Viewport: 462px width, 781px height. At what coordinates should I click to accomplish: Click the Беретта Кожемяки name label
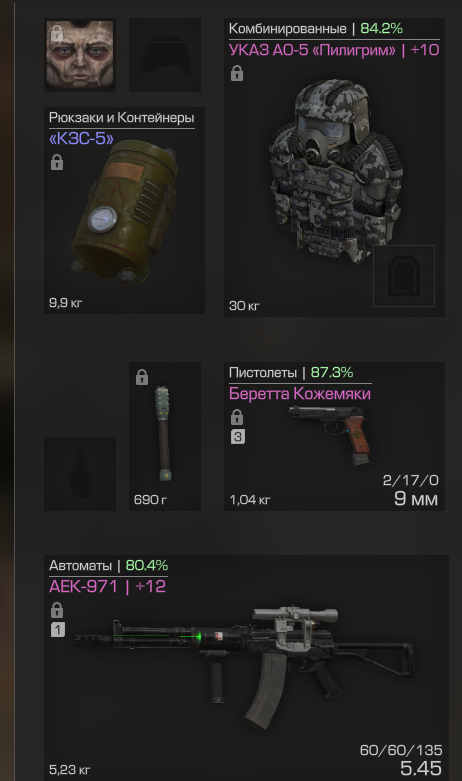tap(300, 393)
